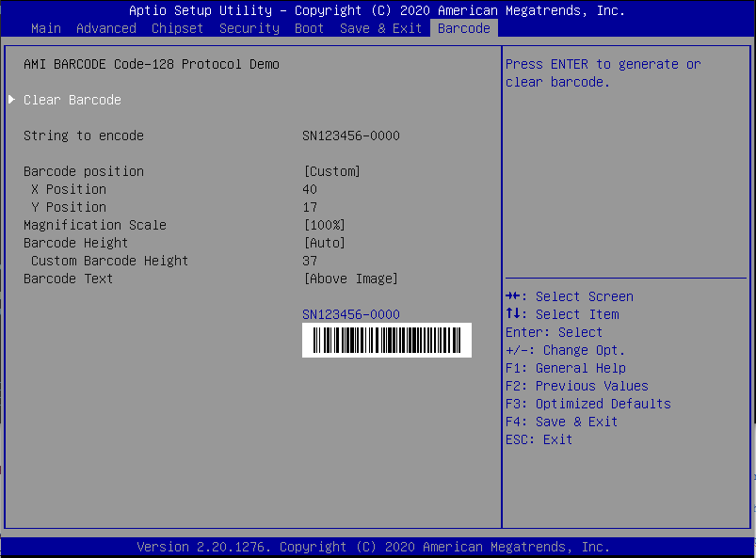756x558 pixels.
Task: Open the Save & Exit tab
Action: point(380,28)
